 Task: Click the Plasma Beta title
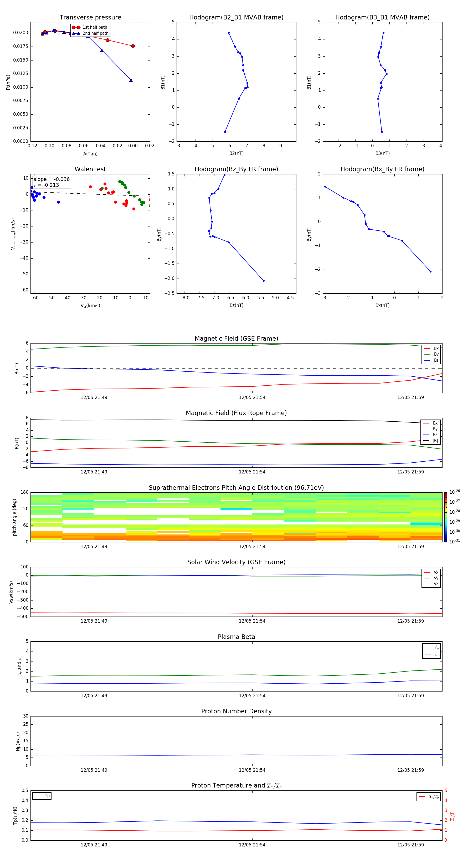pos(236,637)
